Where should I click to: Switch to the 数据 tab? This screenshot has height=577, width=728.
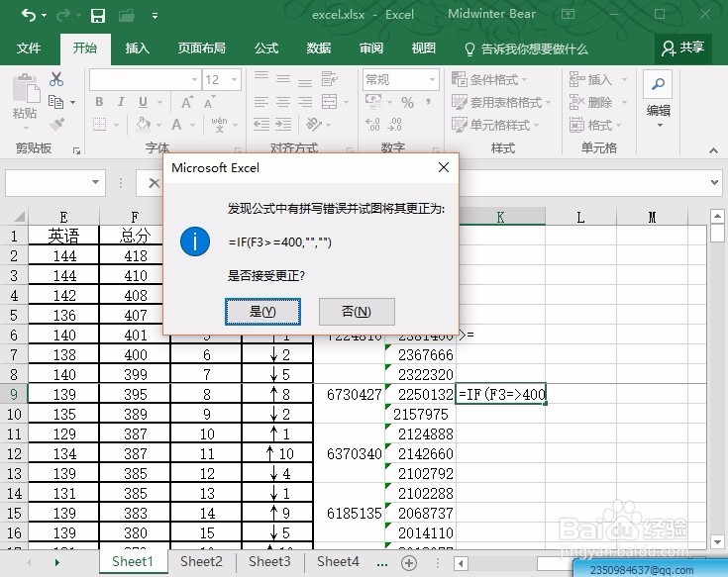point(319,48)
